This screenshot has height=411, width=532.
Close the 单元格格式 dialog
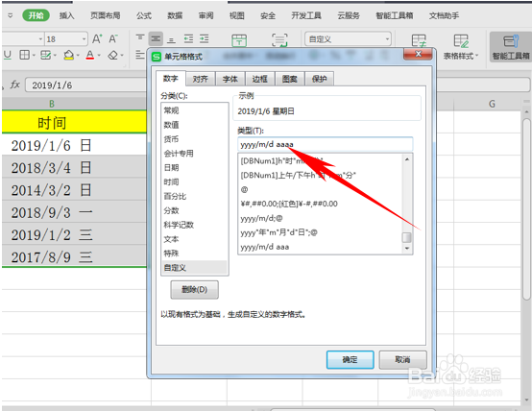[418, 54]
